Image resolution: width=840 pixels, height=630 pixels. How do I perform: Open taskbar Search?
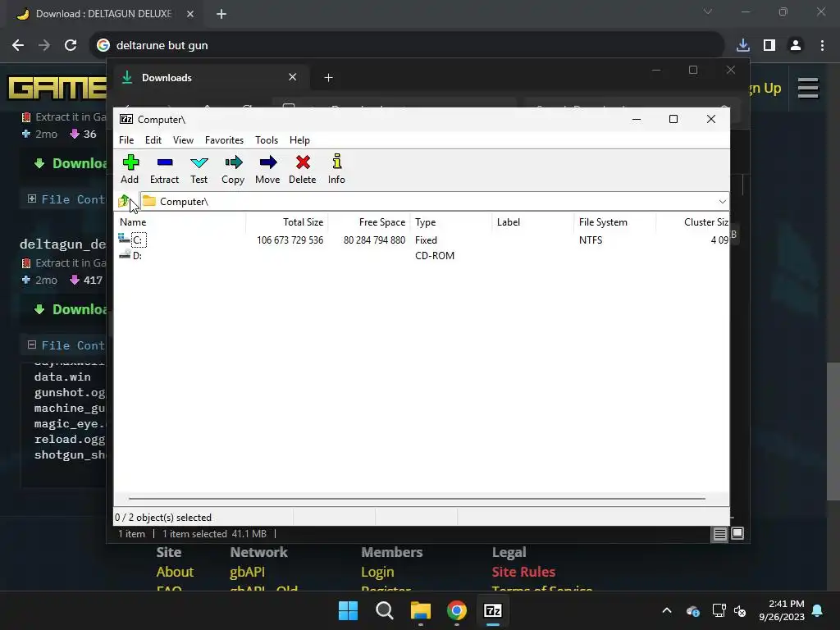pyautogui.click(x=384, y=610)
